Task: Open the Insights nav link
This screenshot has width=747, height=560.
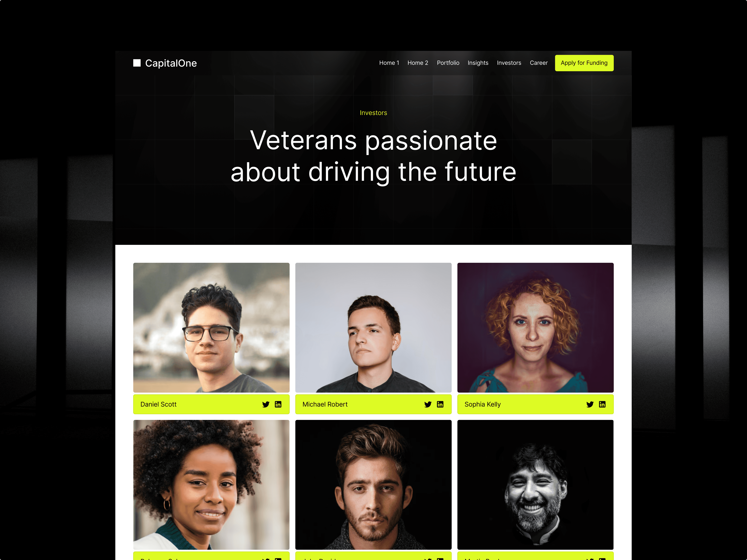Action: [478, 63]
